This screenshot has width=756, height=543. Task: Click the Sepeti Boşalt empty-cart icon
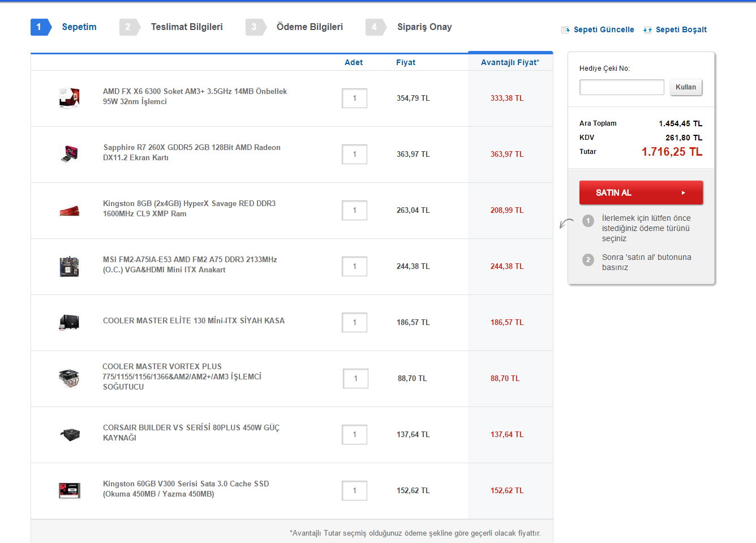(x=647, y=30)
